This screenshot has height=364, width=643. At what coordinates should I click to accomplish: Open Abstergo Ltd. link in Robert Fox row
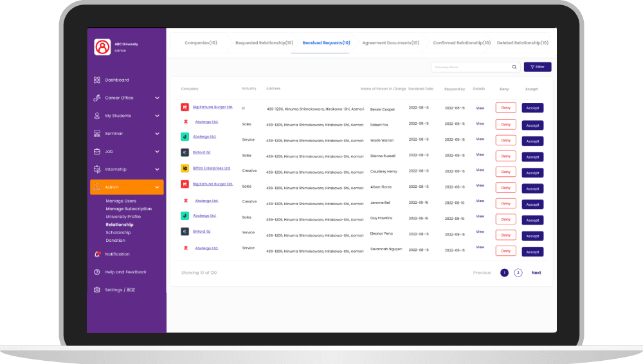pyautogui.click(x=206, y=122)
